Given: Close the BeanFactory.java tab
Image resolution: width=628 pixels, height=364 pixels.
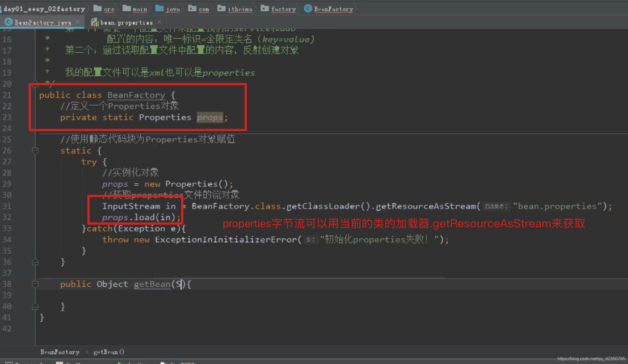Looking at the screenshot, I should [77, 22].
